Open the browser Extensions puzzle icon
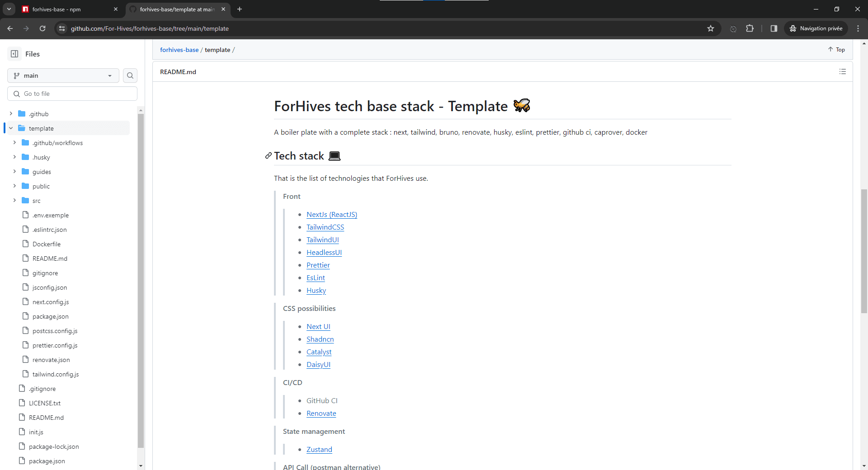 (750, 28)
